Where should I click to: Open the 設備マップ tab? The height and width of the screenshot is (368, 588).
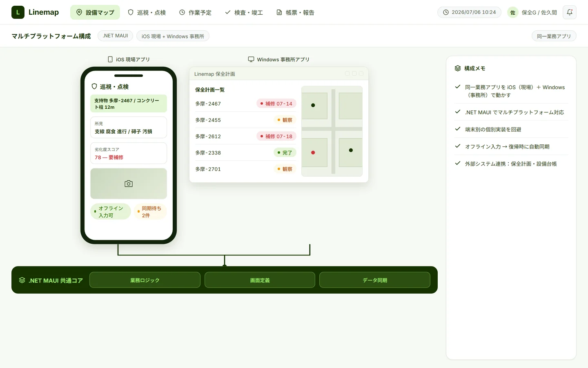click(95, 12)
